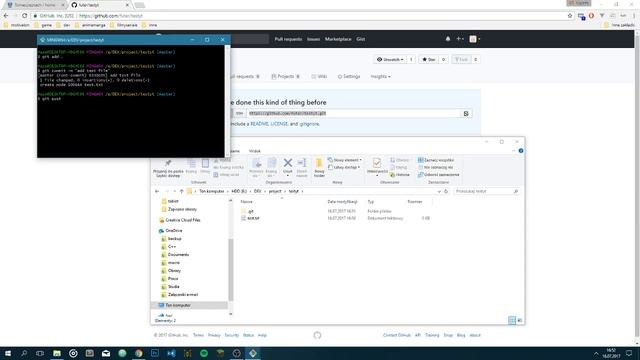Open Gist in GitHub header
This screenshot has width=640, height=360.
pyautogui.click(x=361, y=39)
